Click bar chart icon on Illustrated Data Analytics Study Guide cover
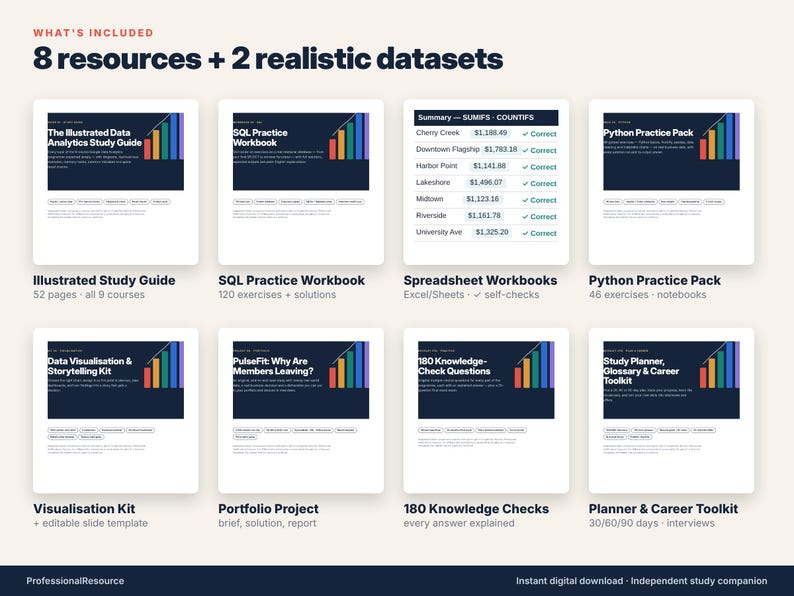Screen dimensions: 794x596 click(164, 136)
